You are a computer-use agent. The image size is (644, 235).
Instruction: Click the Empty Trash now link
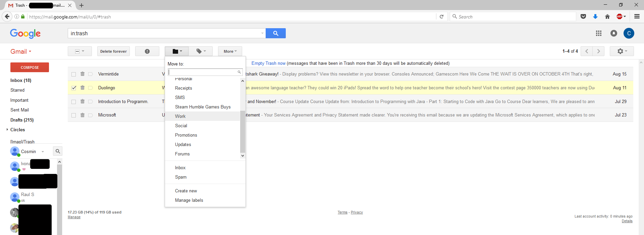pyautogui.click(x=268, y=63)
